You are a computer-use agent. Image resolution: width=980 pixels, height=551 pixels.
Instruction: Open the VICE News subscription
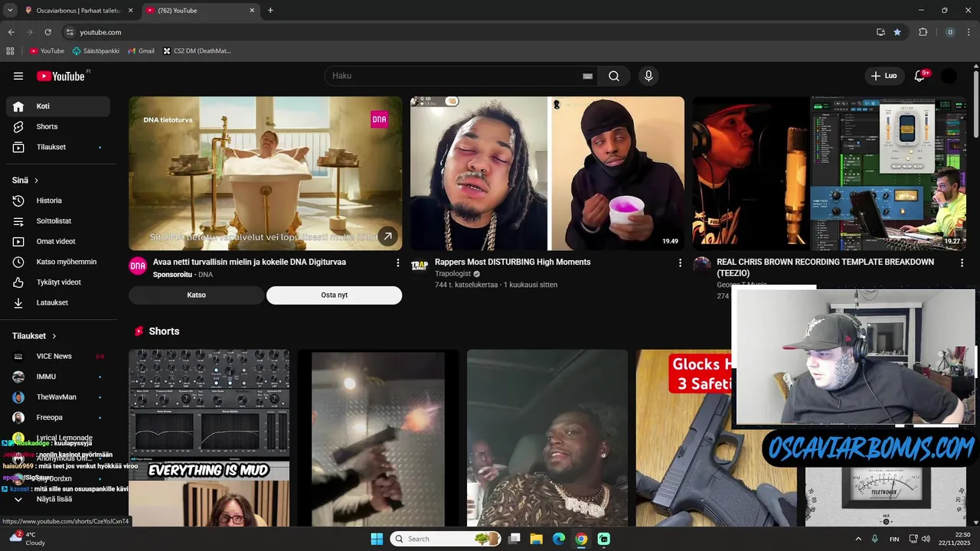pos(58,356)
